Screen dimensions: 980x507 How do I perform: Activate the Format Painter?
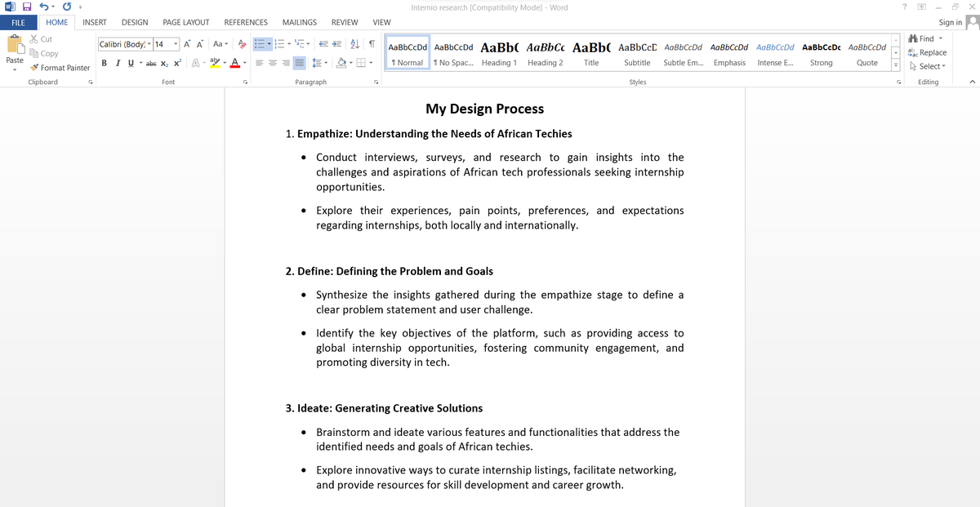coord(60,68)
